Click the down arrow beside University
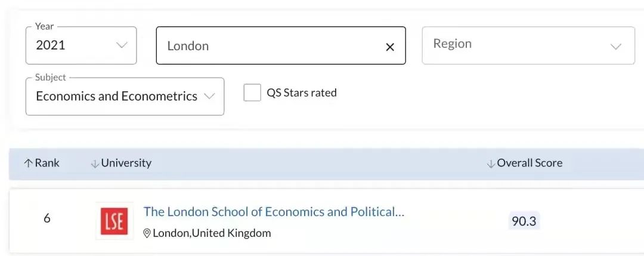Screen dimensions: 644x256 [x=94, y=164]
